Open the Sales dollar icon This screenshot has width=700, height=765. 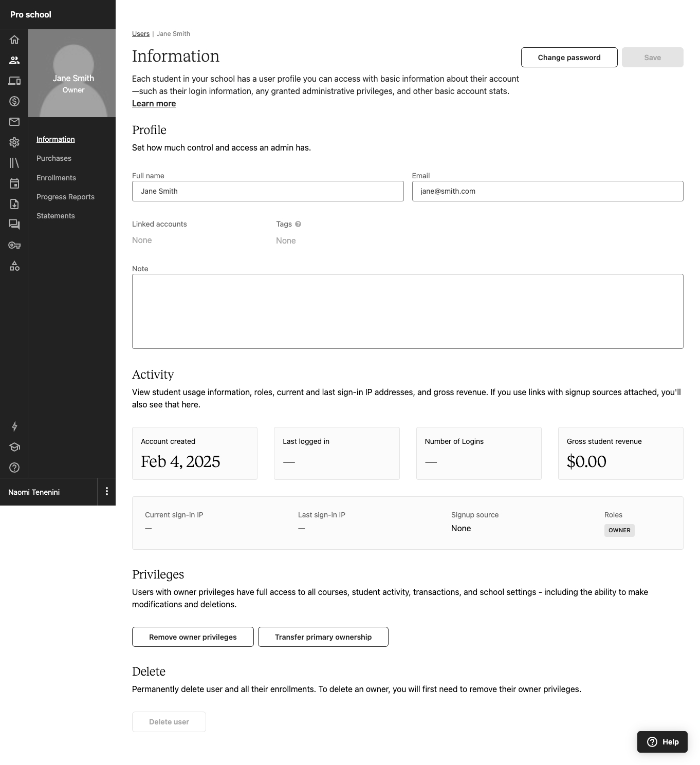tap(14, 101)
